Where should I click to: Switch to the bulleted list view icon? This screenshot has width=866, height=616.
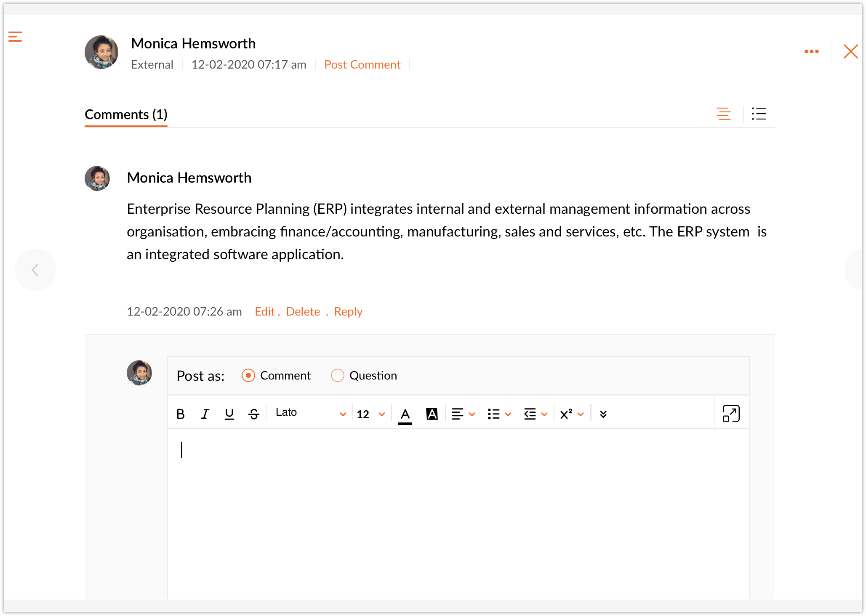(x=759, y=114)
